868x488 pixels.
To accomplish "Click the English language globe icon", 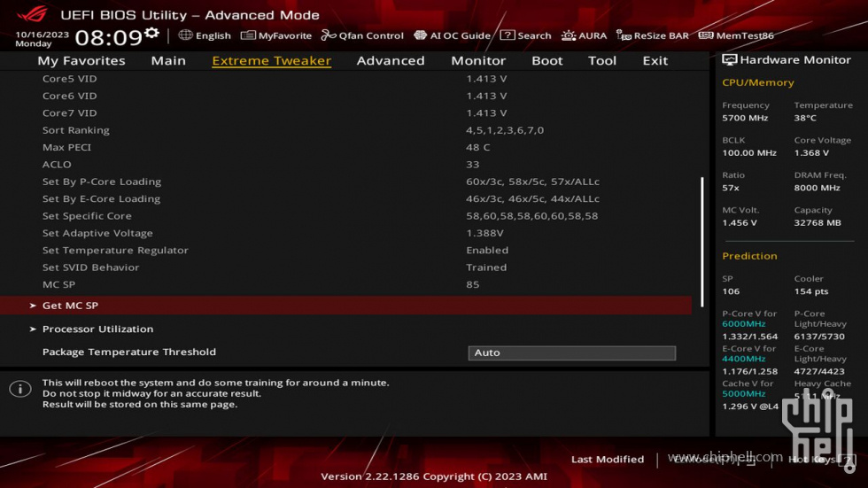I will tap(185, 35).
